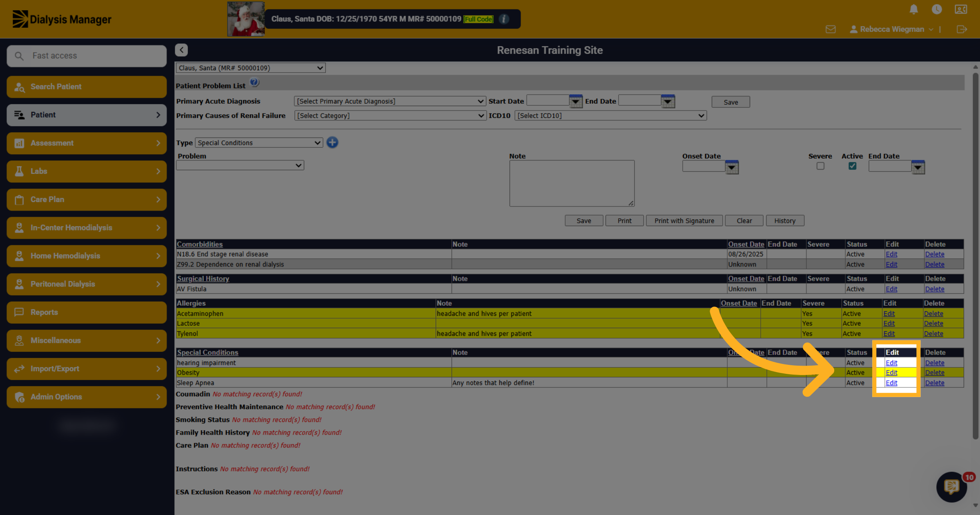Screen dimensions: 980x515
Task: Open the Onset Date calendar picker
Action: point(732,167)
